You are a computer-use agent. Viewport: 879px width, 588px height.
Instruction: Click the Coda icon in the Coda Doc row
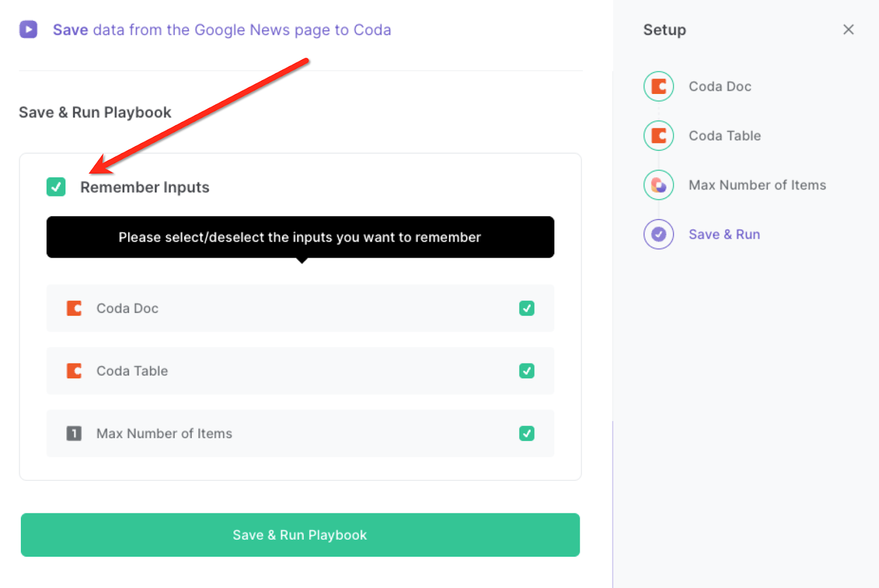click(x=74, y=309)
